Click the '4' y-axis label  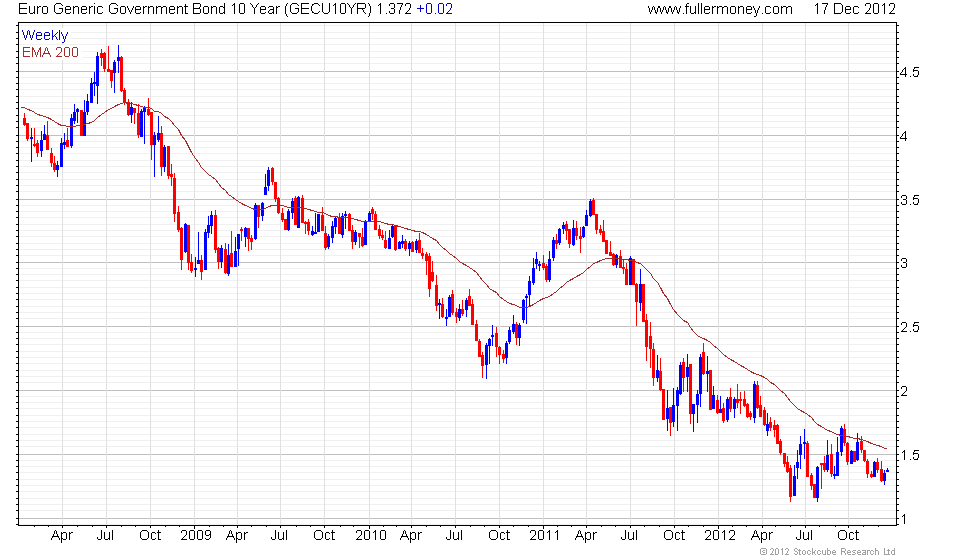point(904,136)
